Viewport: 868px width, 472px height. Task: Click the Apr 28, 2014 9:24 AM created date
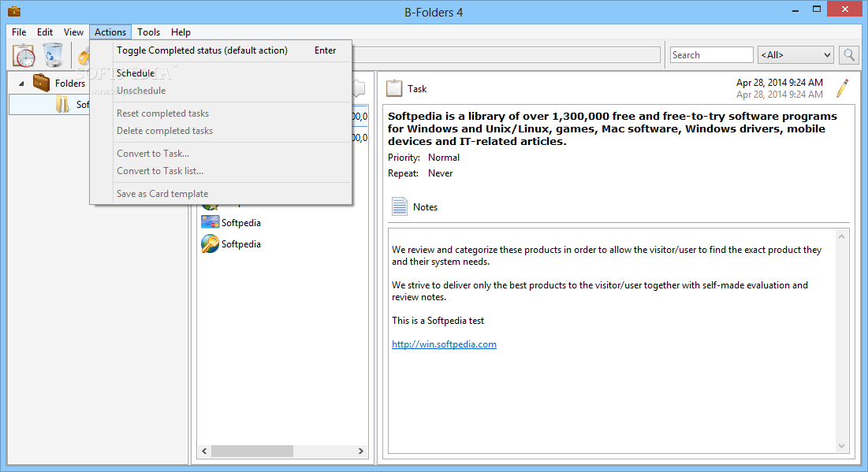780,83
